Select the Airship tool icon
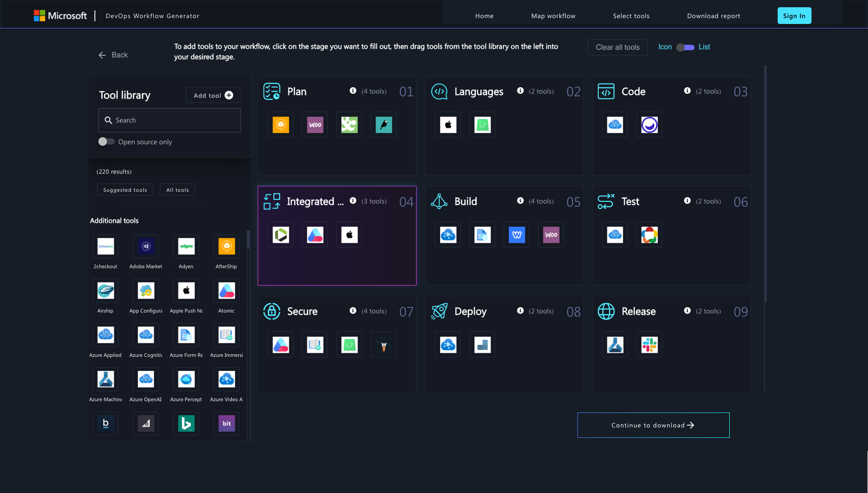 [105, 291]
